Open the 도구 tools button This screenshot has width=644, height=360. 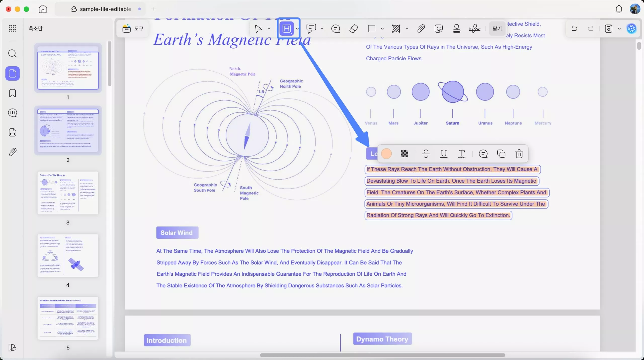(x=133, y=29)
